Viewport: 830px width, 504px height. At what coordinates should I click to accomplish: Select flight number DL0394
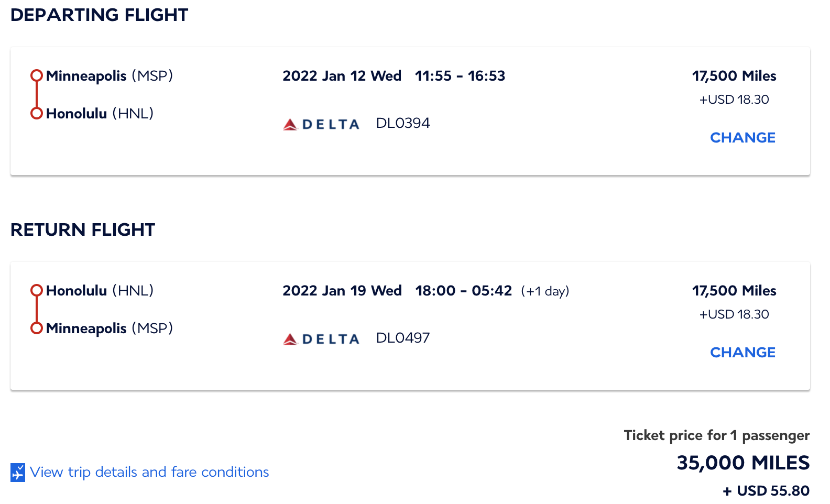(x=403, y=123)
